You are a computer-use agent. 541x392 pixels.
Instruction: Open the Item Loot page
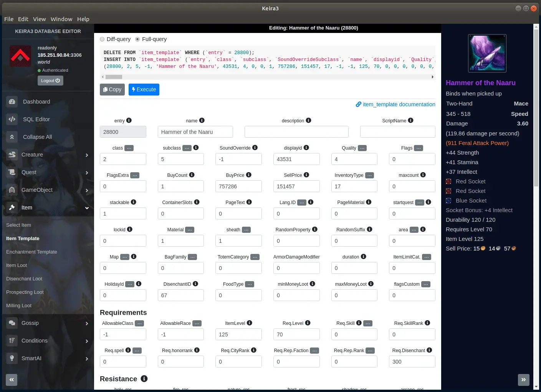pos(17,265)
